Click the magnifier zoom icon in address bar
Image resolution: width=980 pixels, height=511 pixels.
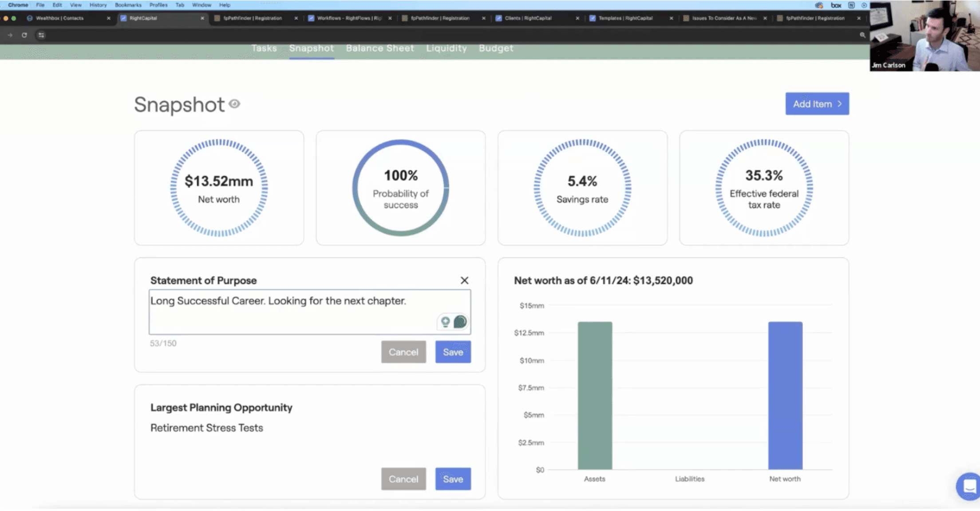click(x=862, y=35)
